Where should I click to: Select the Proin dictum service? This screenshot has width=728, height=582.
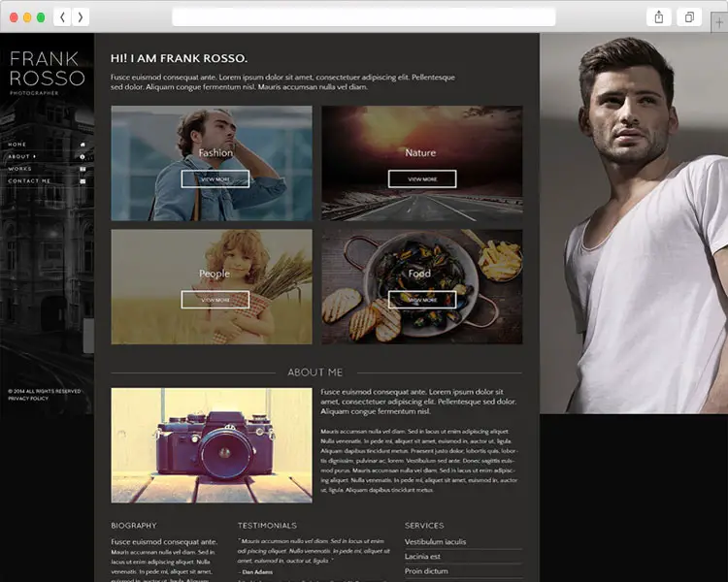[426, 571]
